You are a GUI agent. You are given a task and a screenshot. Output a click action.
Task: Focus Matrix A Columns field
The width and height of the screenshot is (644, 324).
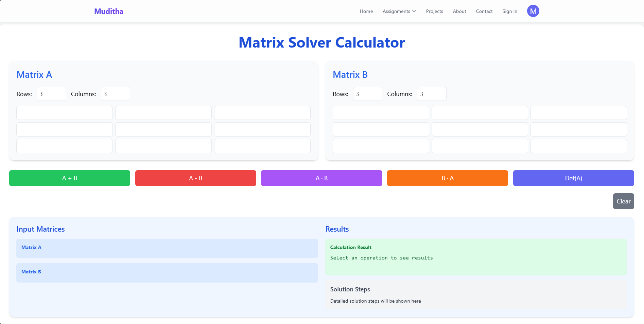tap(116, 94)
